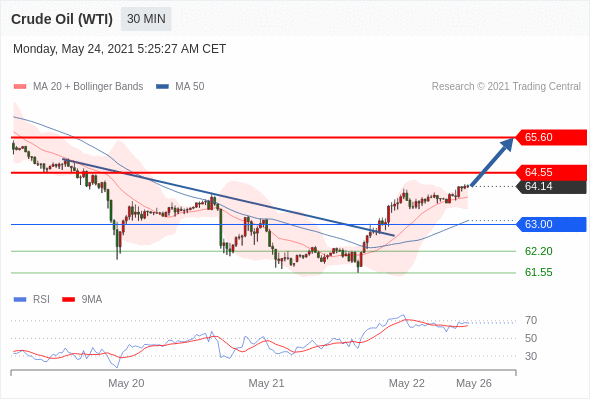Click the date Monday, May 24, 2021 timestamp
The image size is (590, 400).
point(119,49)
